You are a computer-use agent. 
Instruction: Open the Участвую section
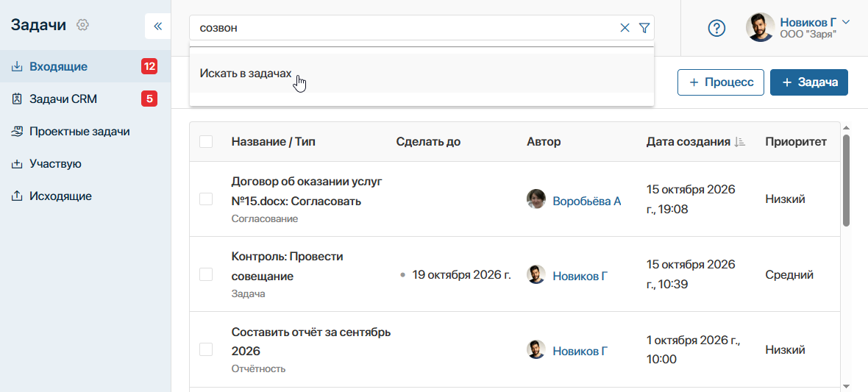tap(85, 164)
